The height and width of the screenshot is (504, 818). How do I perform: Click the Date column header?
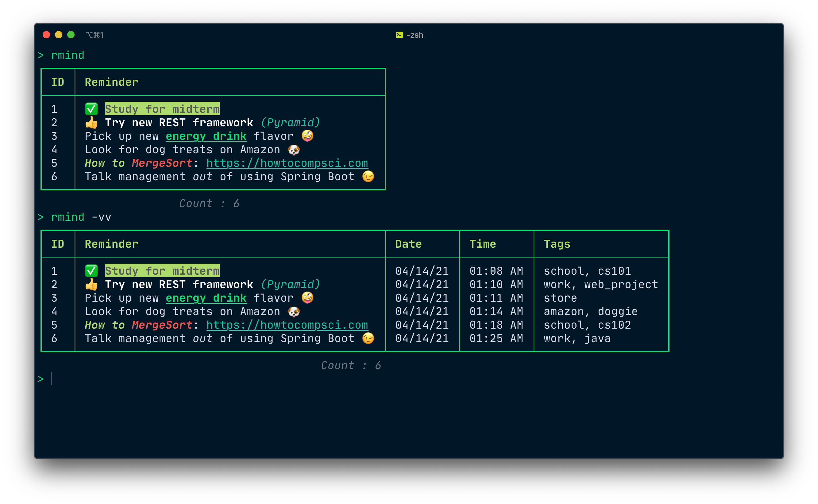click(x=408, y=244)
